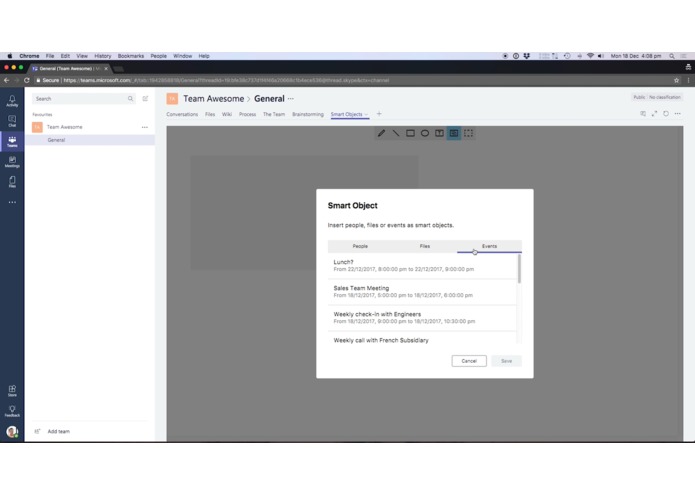695x494 pixels.
Task: Select the rectangle shape tool
Action: pos(410,133)
